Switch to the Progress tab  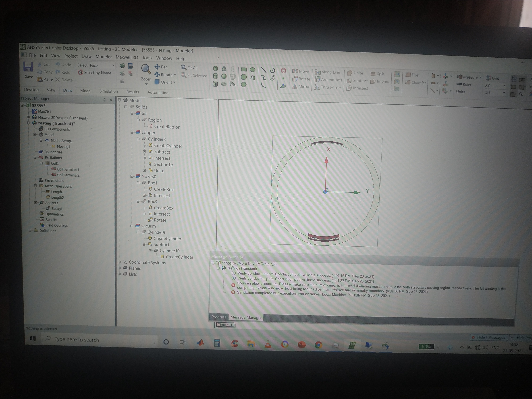219,317
